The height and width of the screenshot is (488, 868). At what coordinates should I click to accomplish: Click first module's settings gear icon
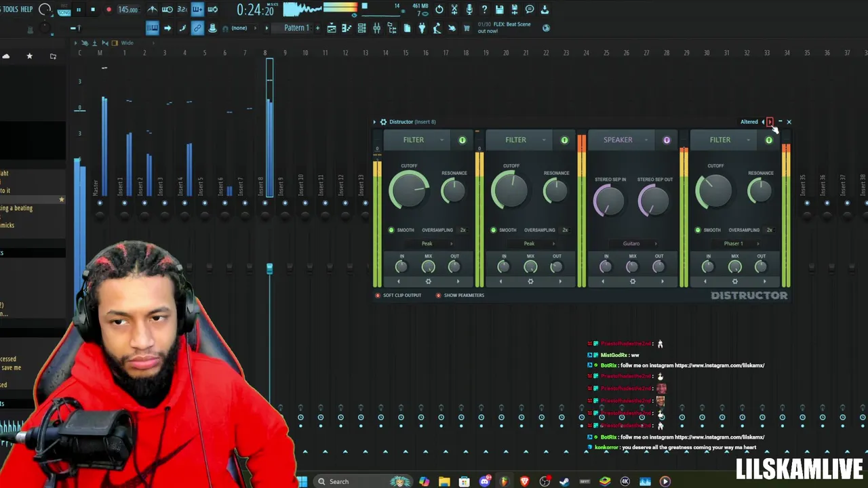tap(428, 281)
